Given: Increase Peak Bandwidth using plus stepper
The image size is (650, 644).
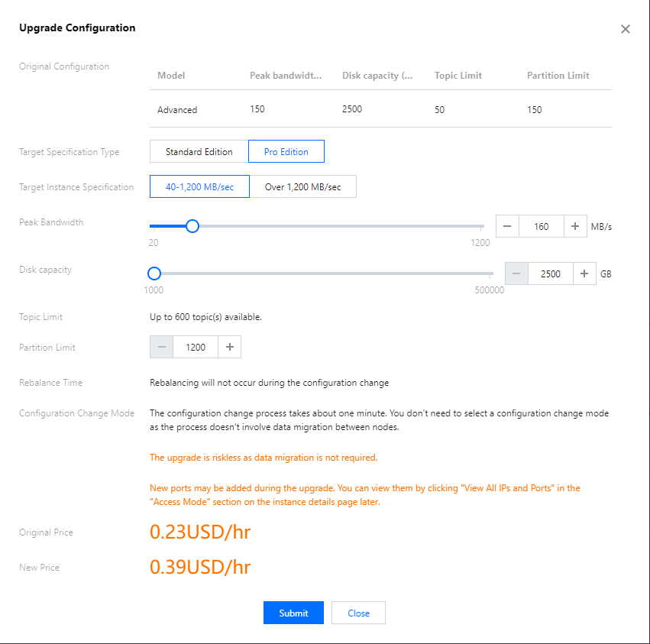Looking at the screenshot, I should 575,226.
